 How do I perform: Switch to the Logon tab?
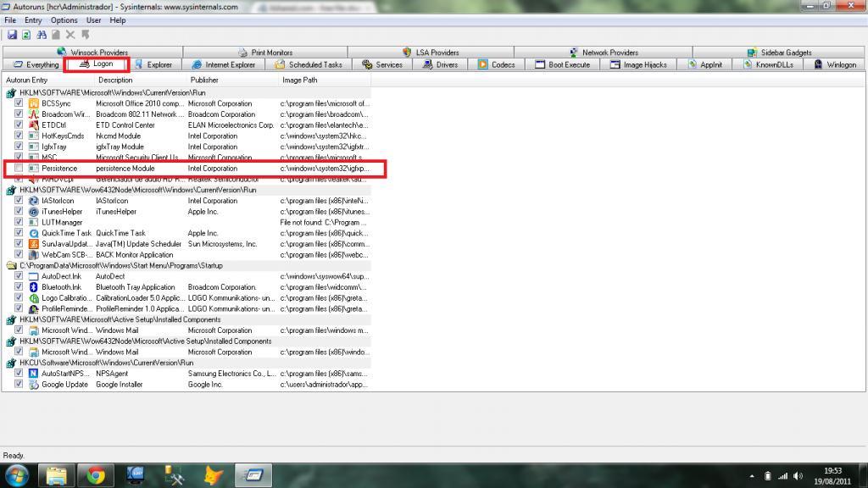97,64
